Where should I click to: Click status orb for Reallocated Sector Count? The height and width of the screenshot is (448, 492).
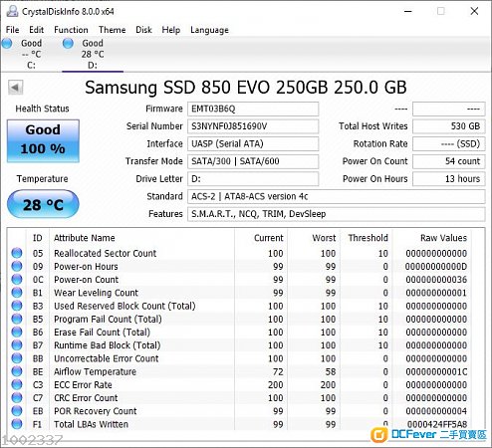tap(17, 253)
